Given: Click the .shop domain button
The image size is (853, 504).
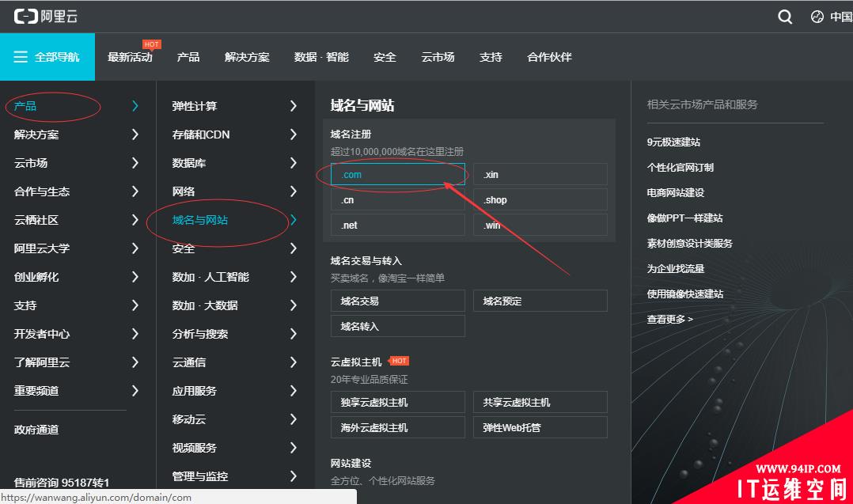Looking at the screenshot, I should click(540, 199).
